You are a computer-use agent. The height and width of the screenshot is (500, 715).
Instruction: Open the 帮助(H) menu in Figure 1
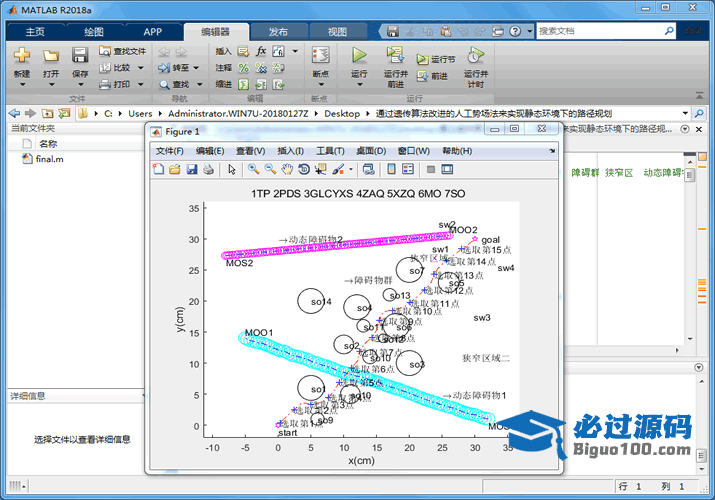(x=457, y=151)
